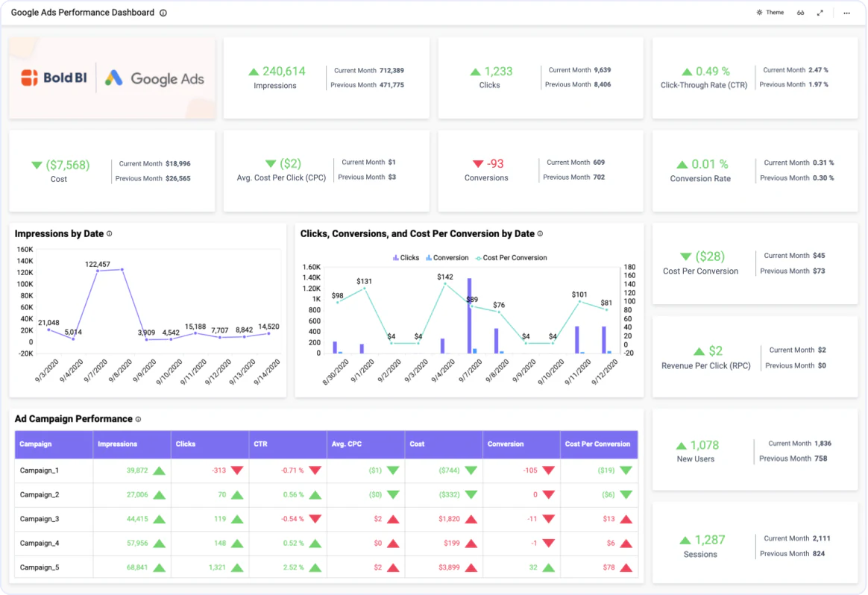Open info icon for Clicks, Conversions chart
The width and height of the screenshot is (868, 595).
click(x=541, y=233)
